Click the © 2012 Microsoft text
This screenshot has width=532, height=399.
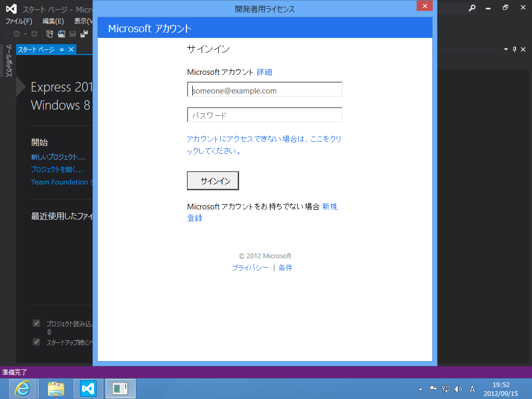click(x=265, y=256)
